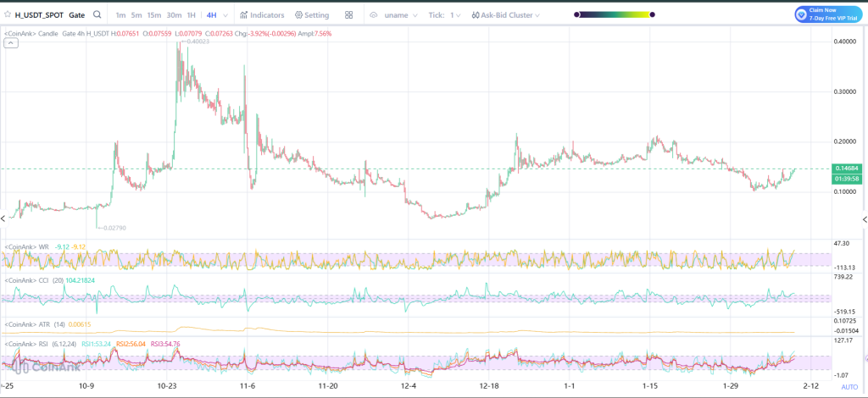868x398 pixels.
Task: Select the 1H timeframe
Action: [192, 15]
